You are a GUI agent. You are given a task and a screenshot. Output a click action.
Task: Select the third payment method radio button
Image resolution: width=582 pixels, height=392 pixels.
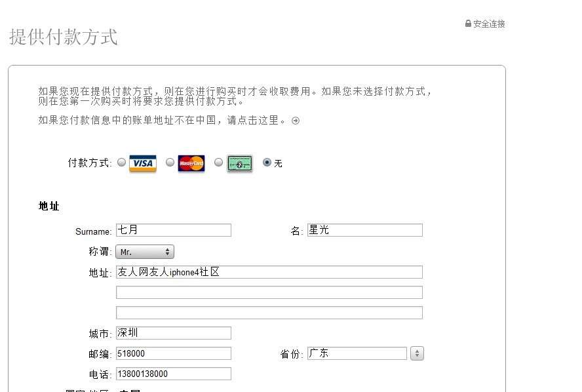point(218,163)
